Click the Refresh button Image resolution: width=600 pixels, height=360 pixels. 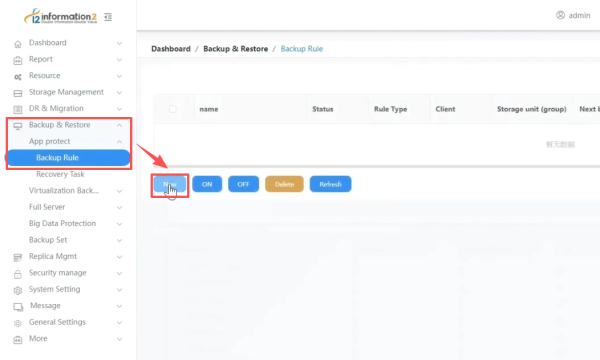(x=330, y=184)
